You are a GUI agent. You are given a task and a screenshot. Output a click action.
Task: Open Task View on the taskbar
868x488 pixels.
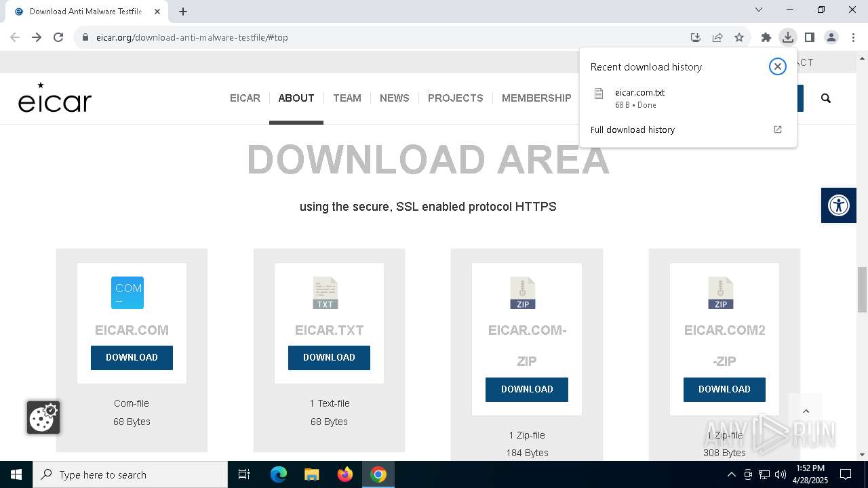point(244,474)
